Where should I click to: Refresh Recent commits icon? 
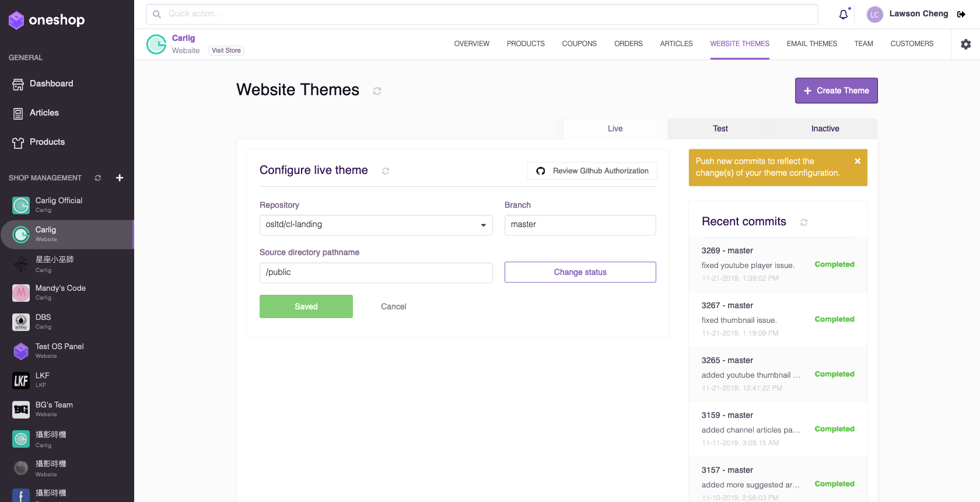pyautogui.click(x=804, y=222)
